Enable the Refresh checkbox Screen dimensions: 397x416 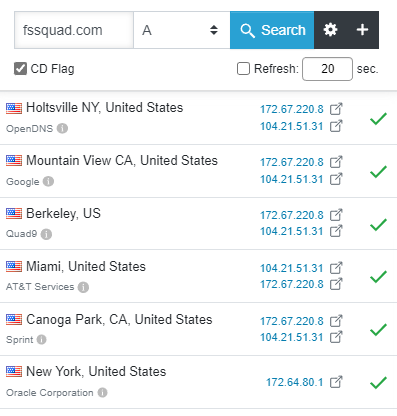[243, 69]
